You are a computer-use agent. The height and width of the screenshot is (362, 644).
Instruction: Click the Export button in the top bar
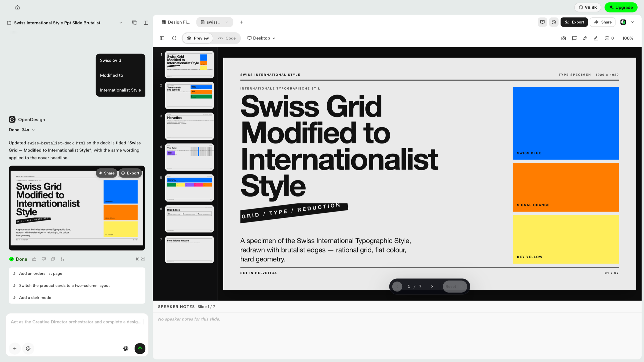coord(574,22)
